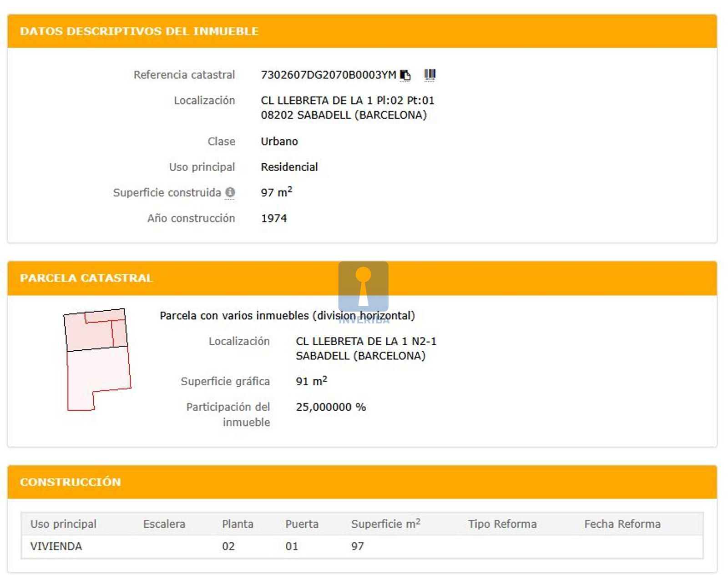Click the barcode icon beside the reference

pyautogui.click(x=430, y=75)
